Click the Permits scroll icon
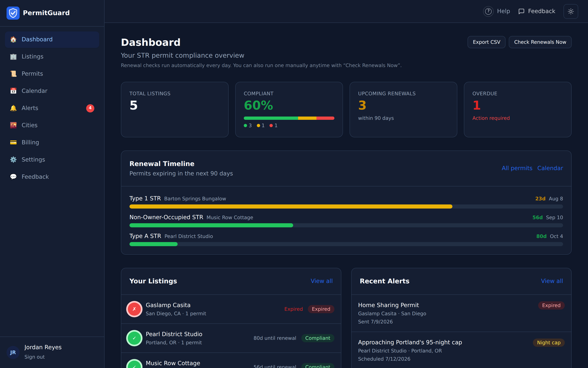 (13, 74)
